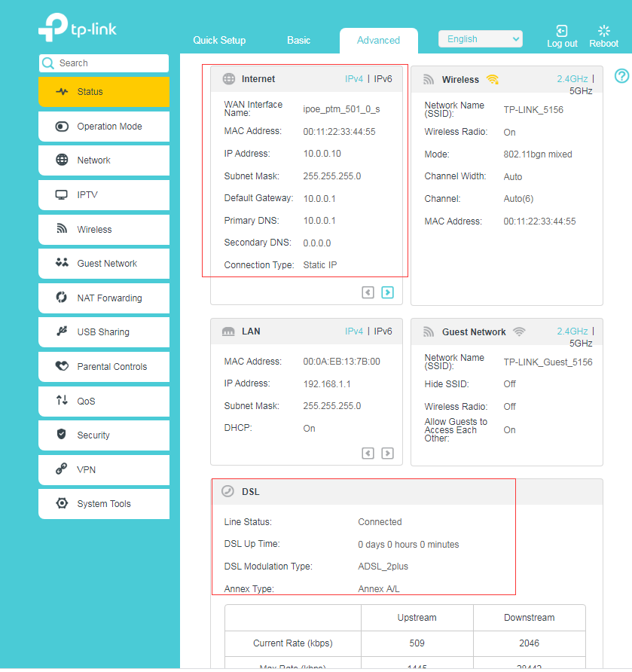The height and width of the screenshot is (672, 632).
Task: Open the Parental Controls menu
Action: point(104,366)
